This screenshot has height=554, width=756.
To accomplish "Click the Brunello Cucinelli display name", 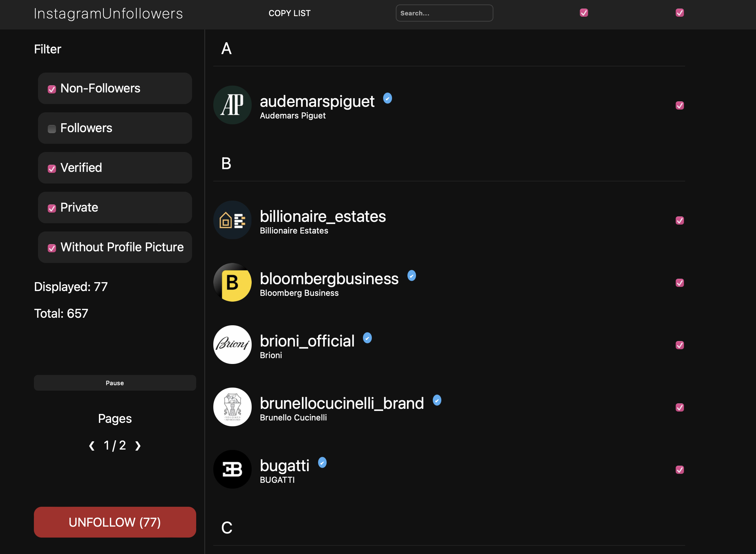I will (x=293, y=418).
